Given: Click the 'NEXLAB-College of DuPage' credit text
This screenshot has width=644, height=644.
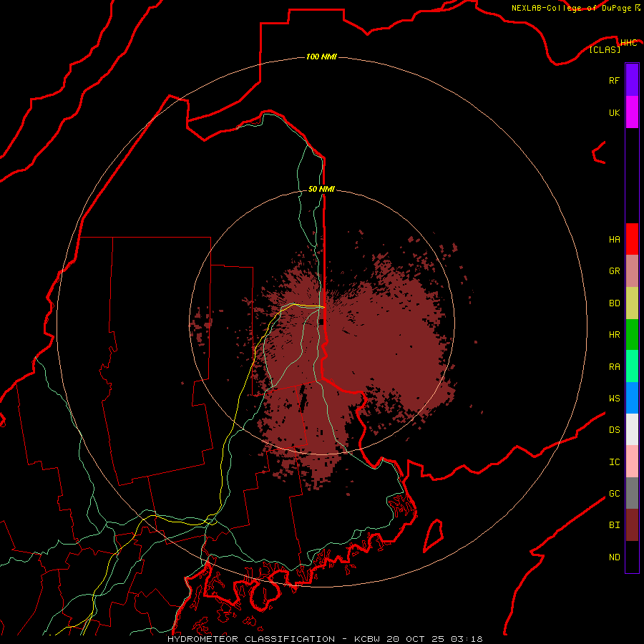Looking at the screenshot, I should [571, 8].
